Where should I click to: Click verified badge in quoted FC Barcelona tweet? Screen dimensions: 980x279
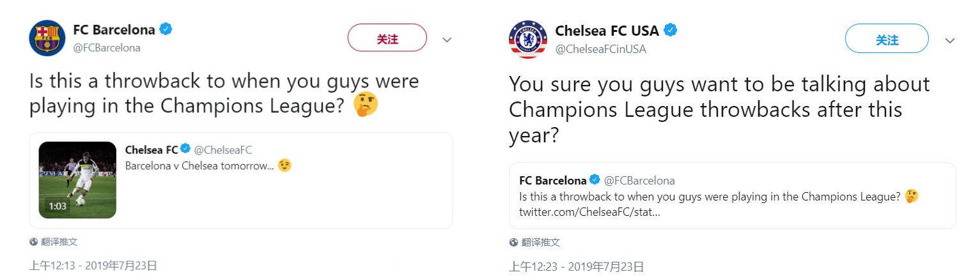click(x=595, y=180)
